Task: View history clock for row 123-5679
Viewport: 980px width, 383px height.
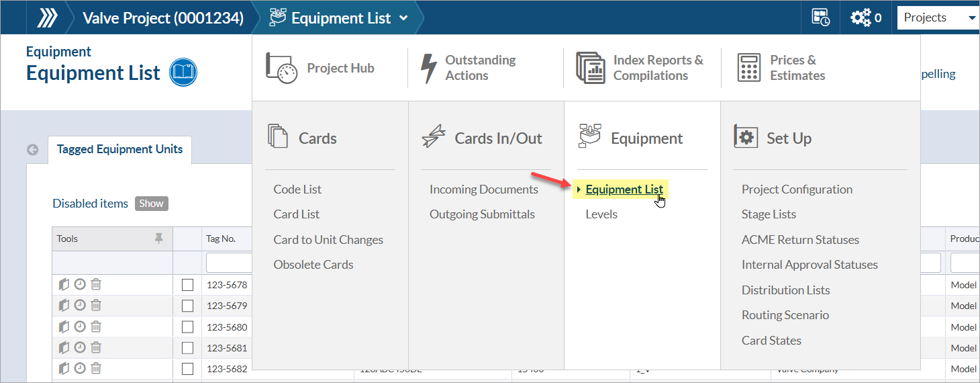Action: point(80,305)
